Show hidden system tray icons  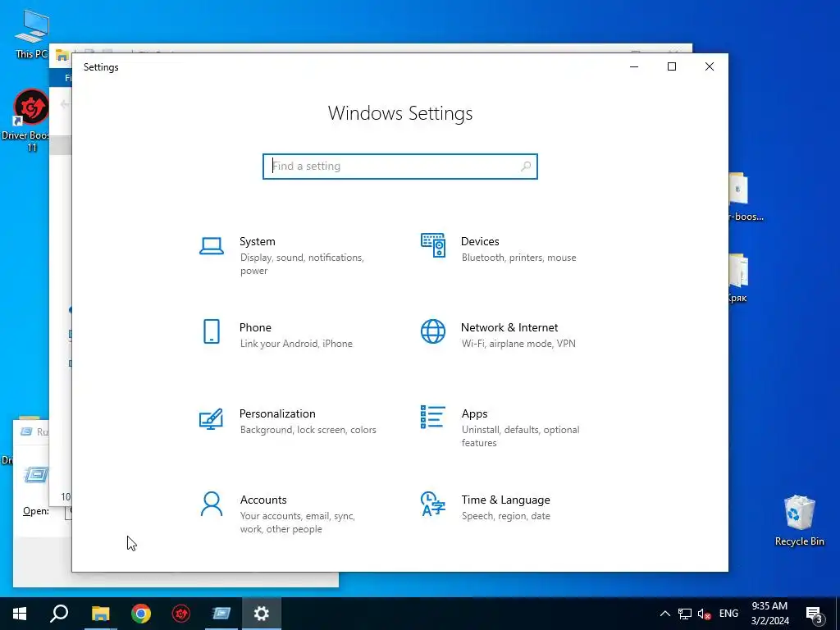click(664, 614)
